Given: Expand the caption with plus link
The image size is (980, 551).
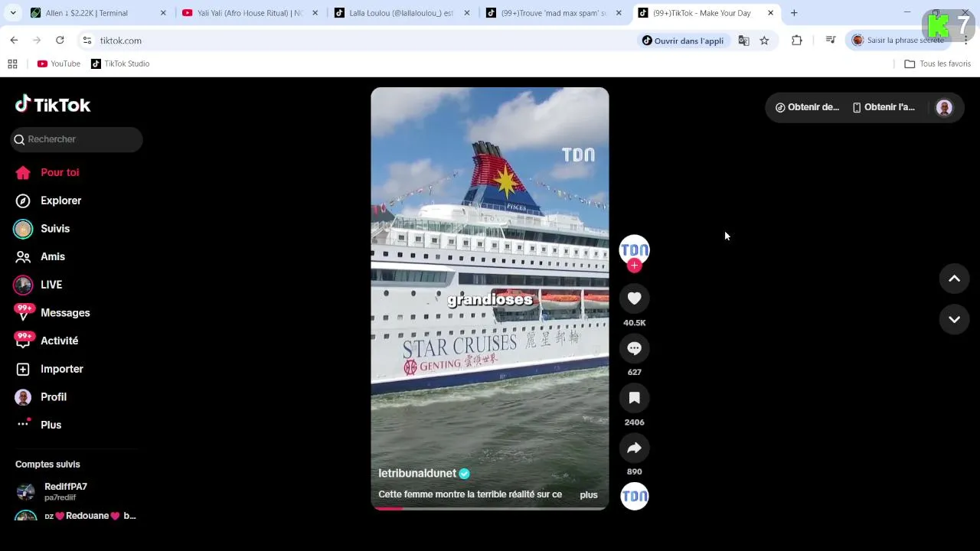Looking at the screenshot, I should coord(588,495).
